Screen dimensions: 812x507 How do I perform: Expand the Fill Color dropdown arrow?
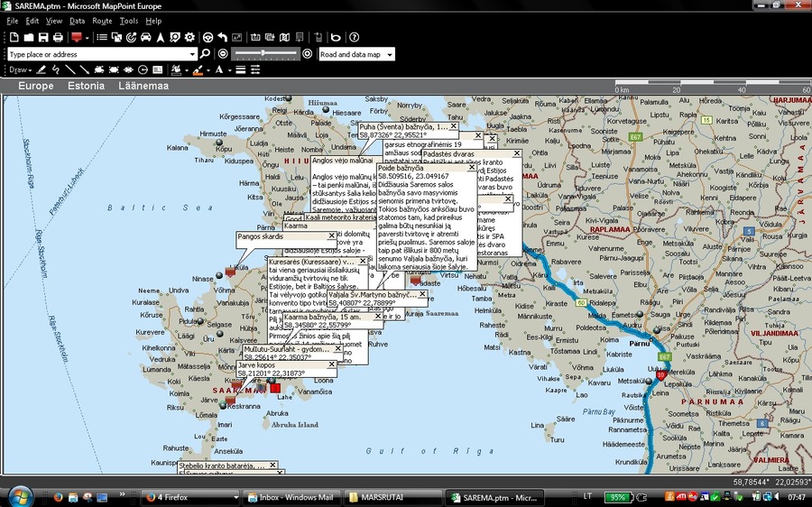pyautogui.click(x=187, y=69)
